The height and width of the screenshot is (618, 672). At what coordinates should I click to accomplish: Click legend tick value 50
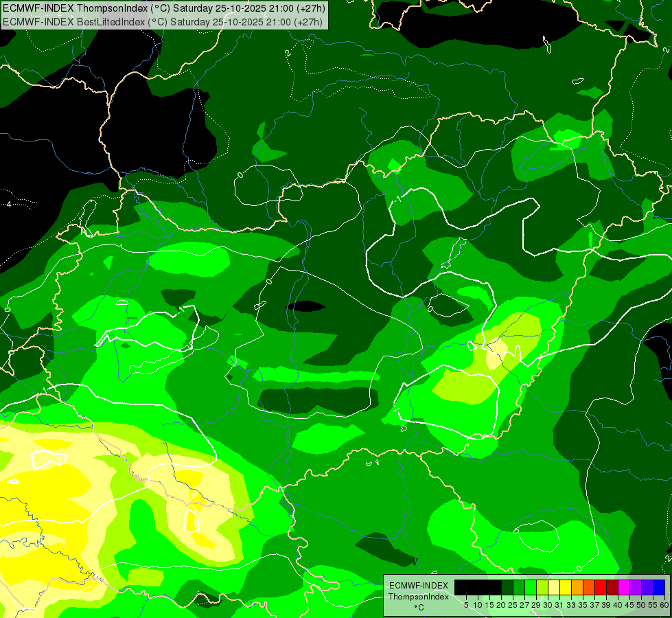pos(642,605)
